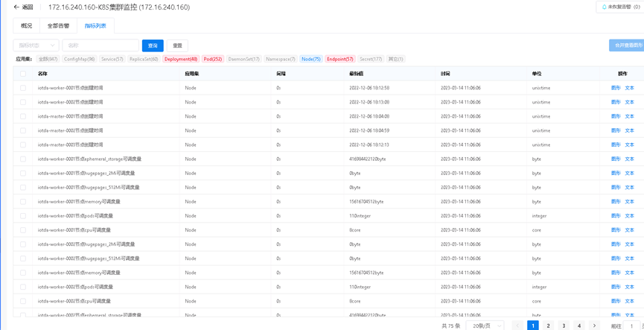The height and width of the screenshot is (330, 644).
Task: Go to next page arrow in pagination
Action: point(594,326)
